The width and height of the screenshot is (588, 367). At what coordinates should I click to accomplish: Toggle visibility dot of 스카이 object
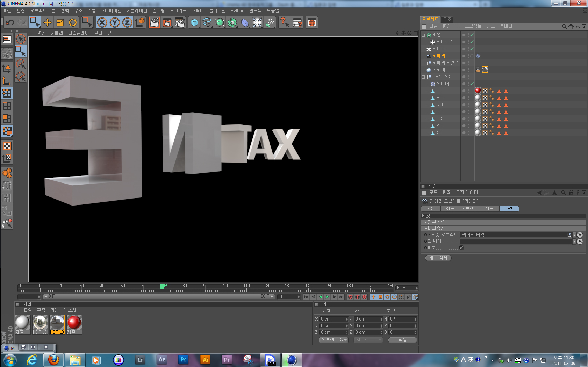point(464,70)
